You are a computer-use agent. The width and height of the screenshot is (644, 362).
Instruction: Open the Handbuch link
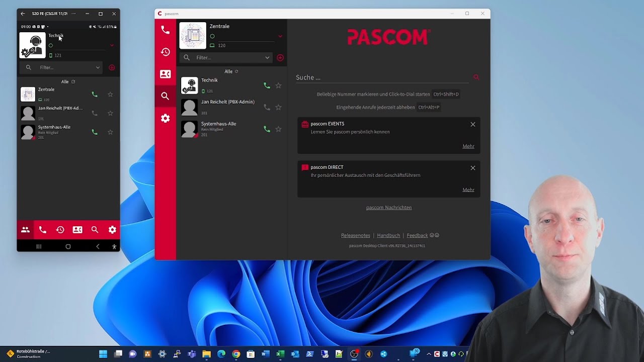(388, 235)
